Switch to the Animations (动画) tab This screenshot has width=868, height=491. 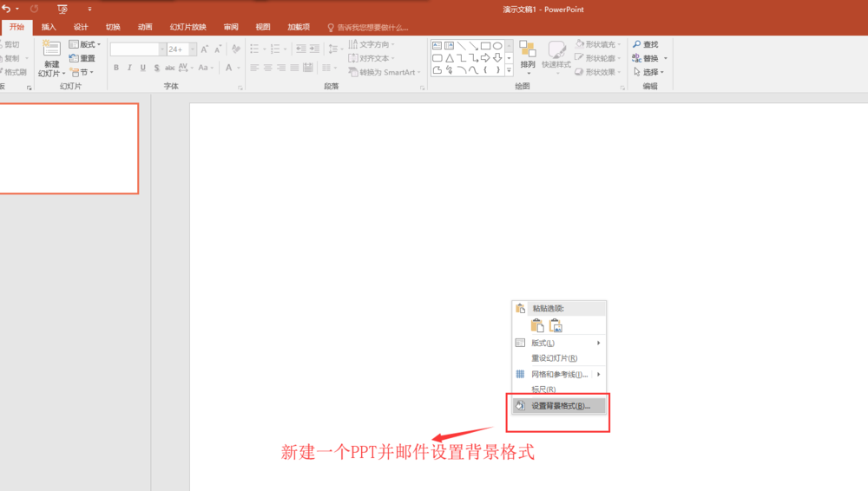tap(145, 27)
